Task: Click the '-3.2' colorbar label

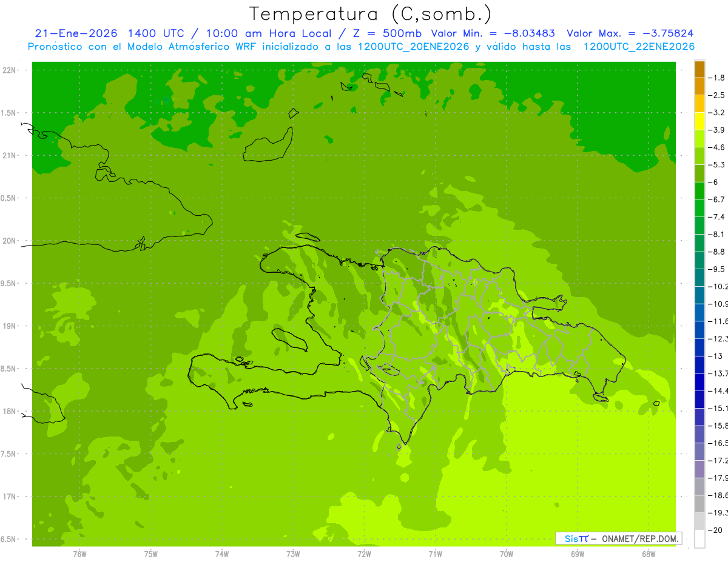Action: 718,113
